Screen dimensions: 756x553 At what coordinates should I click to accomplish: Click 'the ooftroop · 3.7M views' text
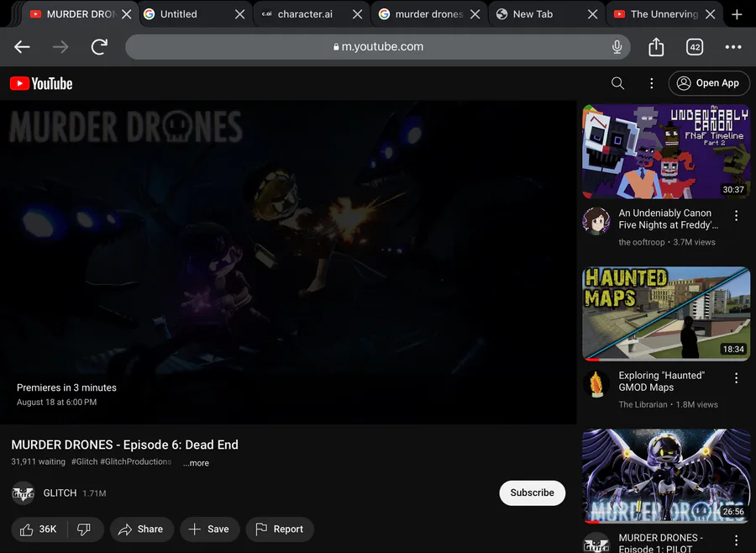(667, 242)
